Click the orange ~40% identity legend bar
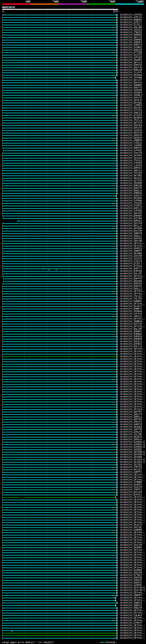The height and width of the screenshot is (644, 146). point(45,4)
